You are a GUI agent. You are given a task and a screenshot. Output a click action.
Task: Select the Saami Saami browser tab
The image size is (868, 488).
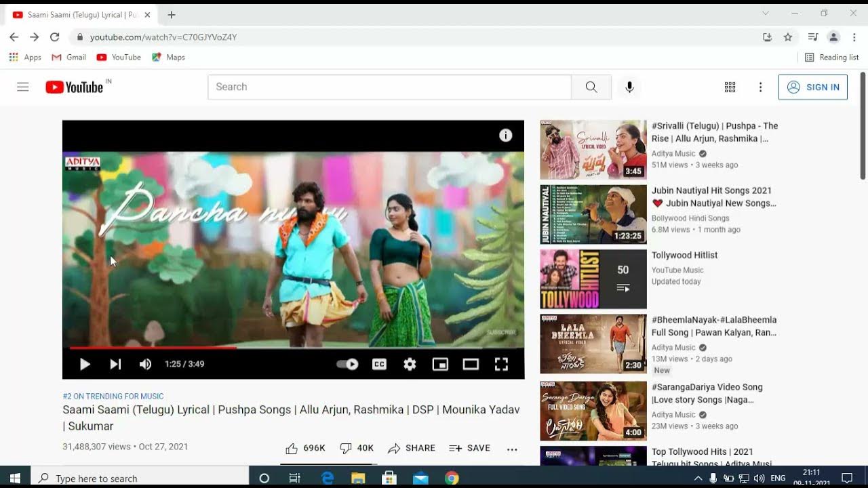pos(80,14)
